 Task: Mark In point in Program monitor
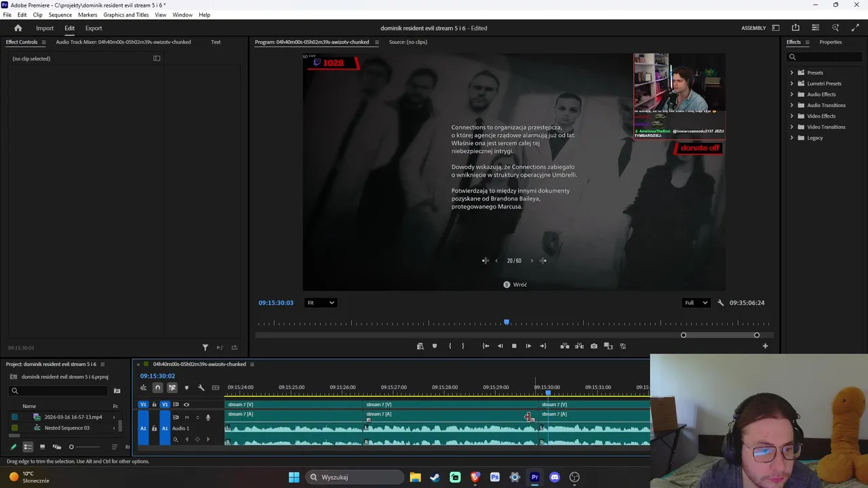450,346
